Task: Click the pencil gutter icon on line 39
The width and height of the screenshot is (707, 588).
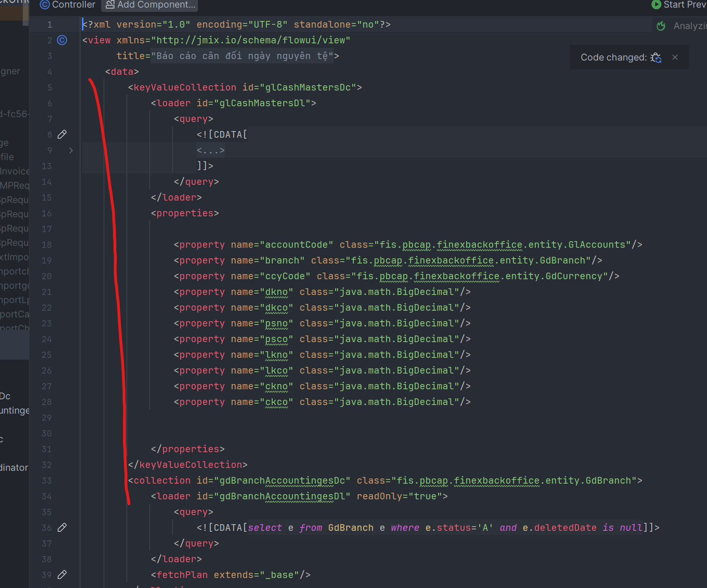Action: point(62,575)
